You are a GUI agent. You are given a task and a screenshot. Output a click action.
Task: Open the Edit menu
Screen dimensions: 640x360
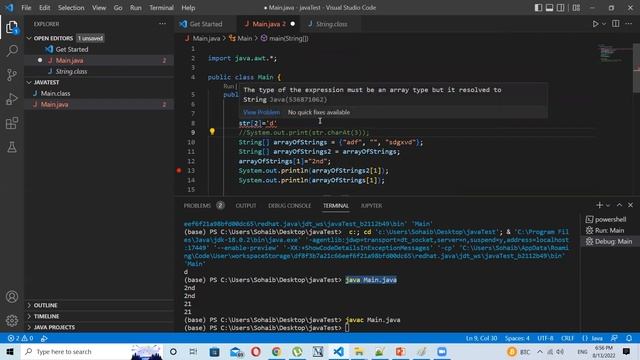[x=44, y=8]
